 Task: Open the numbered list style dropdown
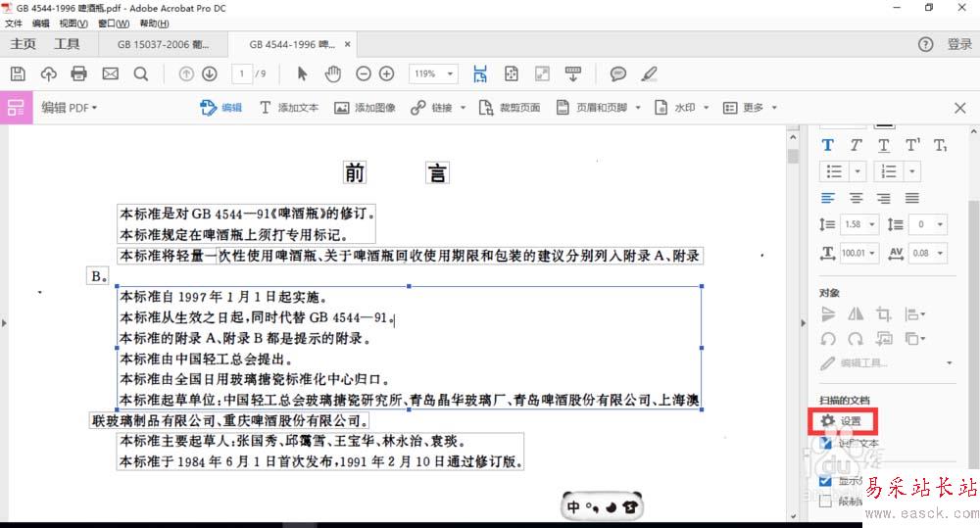(911, 171)
